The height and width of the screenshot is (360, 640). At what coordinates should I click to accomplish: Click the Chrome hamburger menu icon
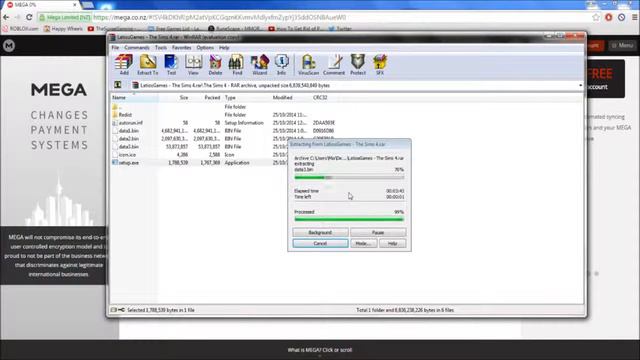point(635,17)
